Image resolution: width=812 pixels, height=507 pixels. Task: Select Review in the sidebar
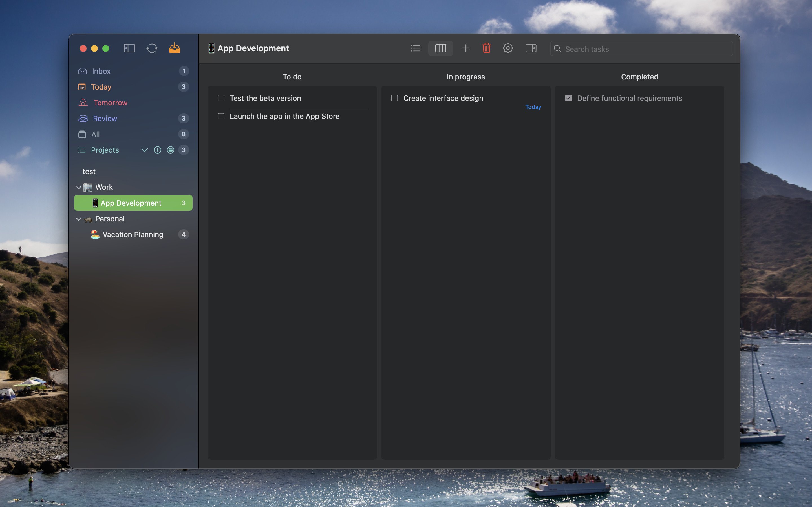coord(105,118)
